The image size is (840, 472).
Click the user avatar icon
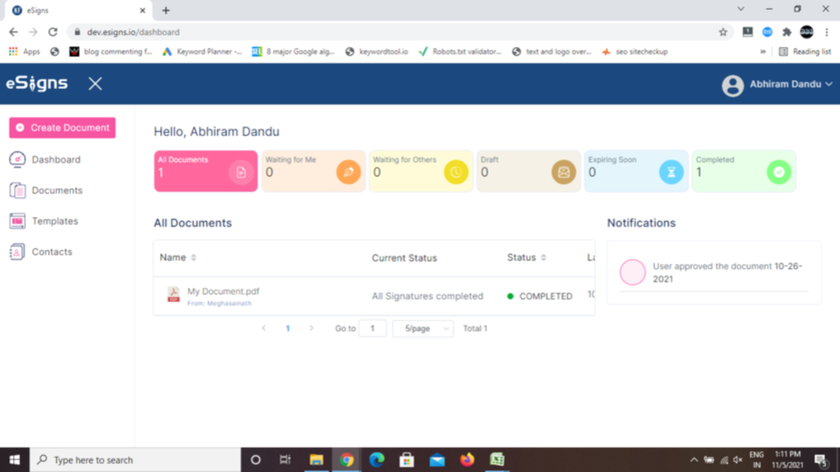[x=732, y=85]
